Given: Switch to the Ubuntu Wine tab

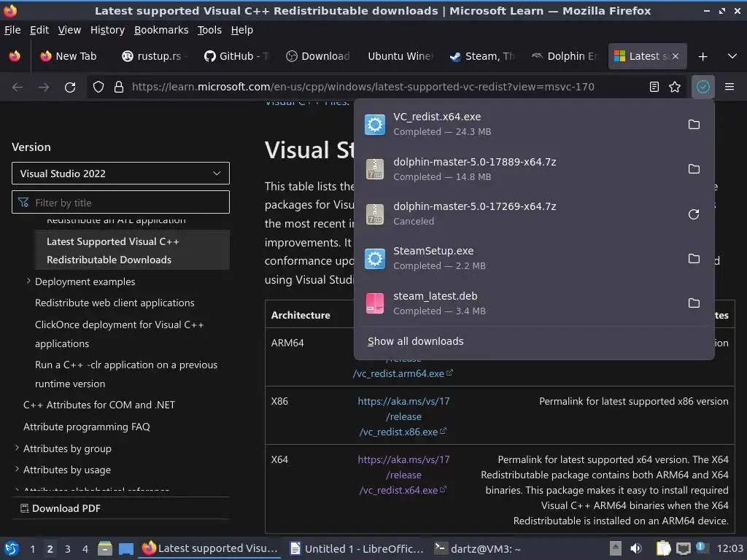Looking at the screenshot, I should [400, 56].
